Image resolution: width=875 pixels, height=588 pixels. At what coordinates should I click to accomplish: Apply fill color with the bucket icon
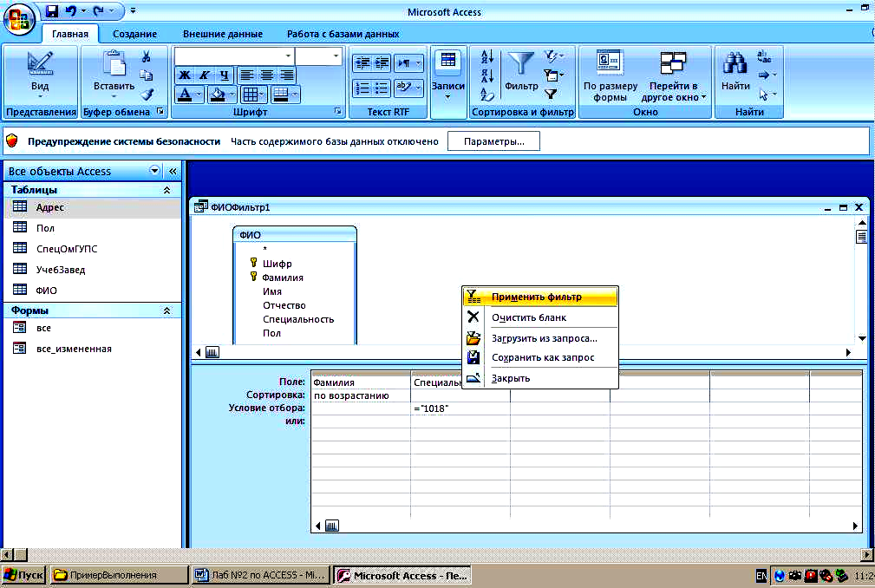(x=217, y=95)
